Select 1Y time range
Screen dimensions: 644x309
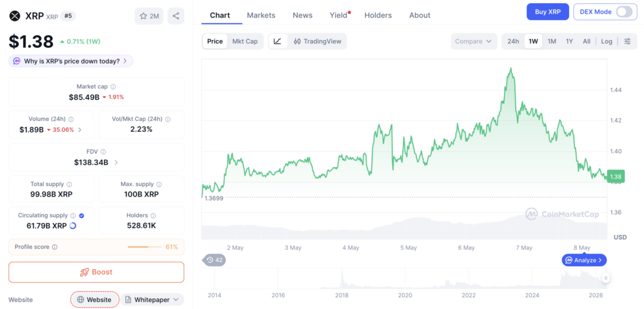569,41
